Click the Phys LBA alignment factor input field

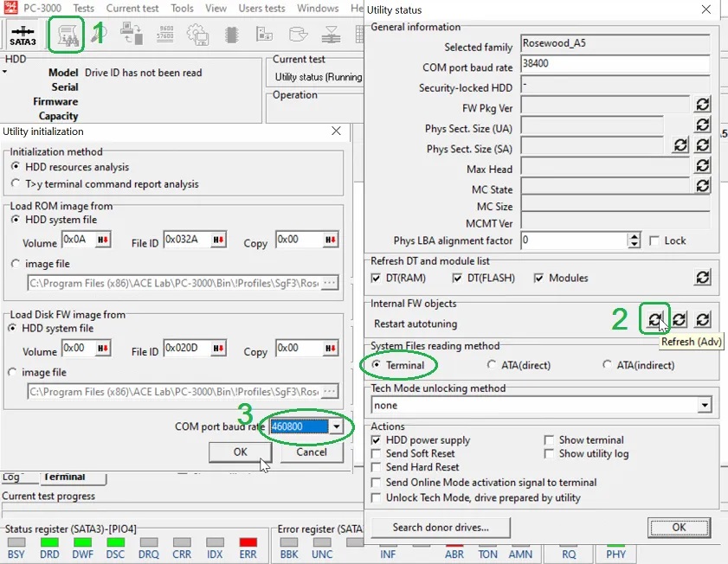click(573, 240)
